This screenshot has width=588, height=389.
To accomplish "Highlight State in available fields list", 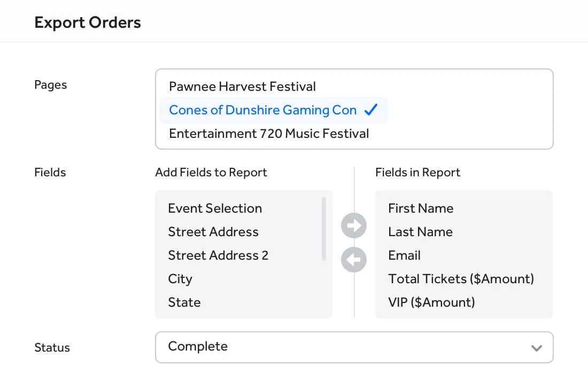I will coord(184,302).
